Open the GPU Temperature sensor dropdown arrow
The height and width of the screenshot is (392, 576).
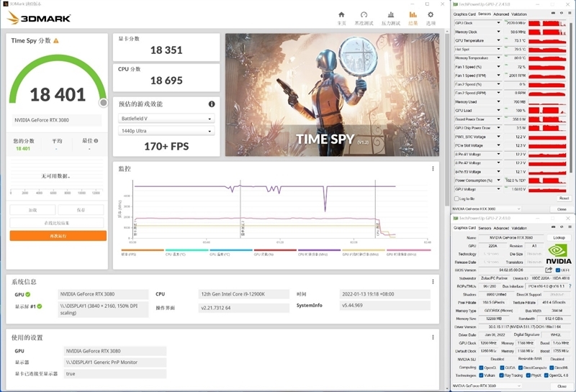498,40
